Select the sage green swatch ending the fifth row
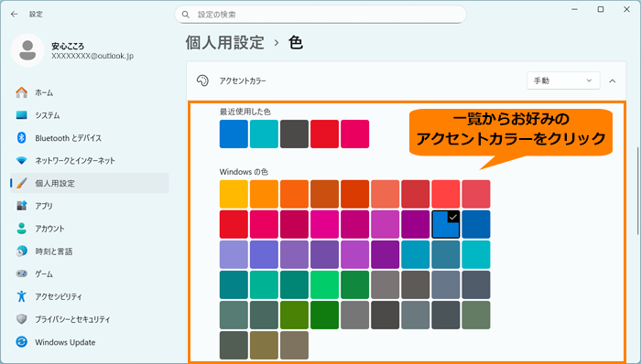 [476, 315]
